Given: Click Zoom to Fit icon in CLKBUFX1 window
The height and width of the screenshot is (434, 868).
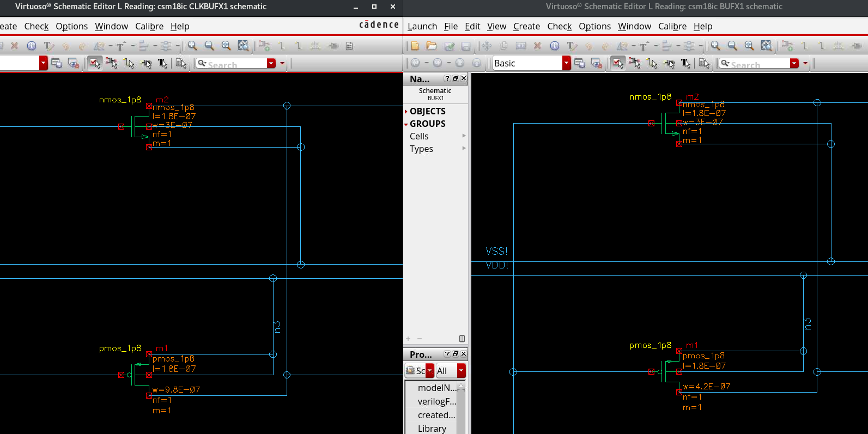Looking at the screenshot, I should tap(226, 46).
